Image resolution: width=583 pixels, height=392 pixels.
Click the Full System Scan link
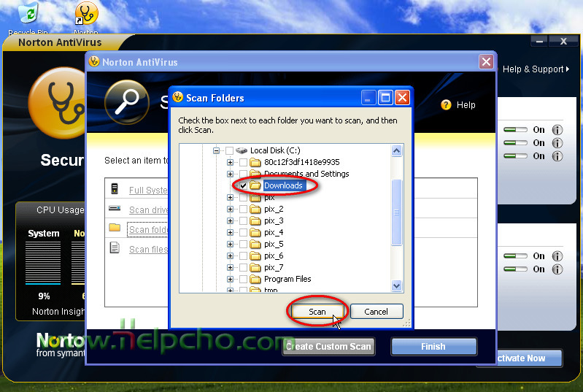(148, 190)
